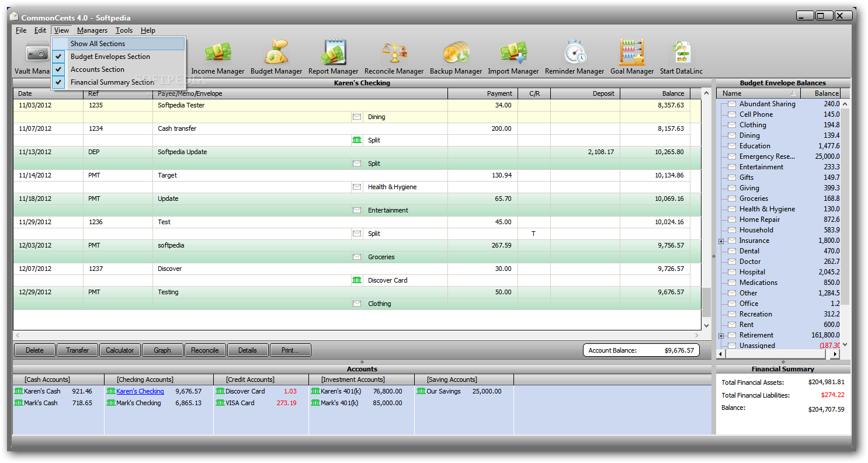Screen dimensions: 868x463
Task: Click the envelope icon beside Entertainment transaction
Action: click(x=357, y=210)
